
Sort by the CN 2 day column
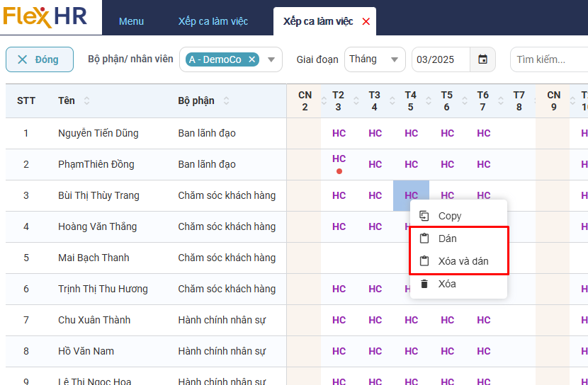pyautogui.click(x=324, y=100)
